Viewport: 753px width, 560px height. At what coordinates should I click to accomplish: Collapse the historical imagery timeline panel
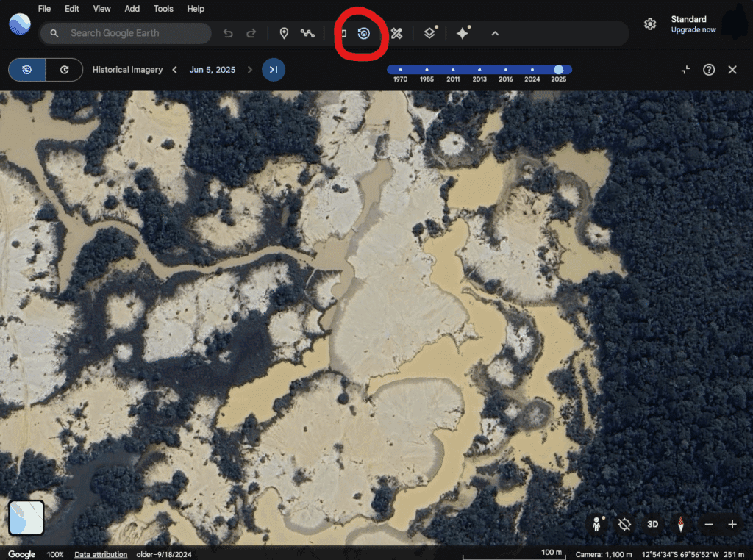(x=685, y=70)
